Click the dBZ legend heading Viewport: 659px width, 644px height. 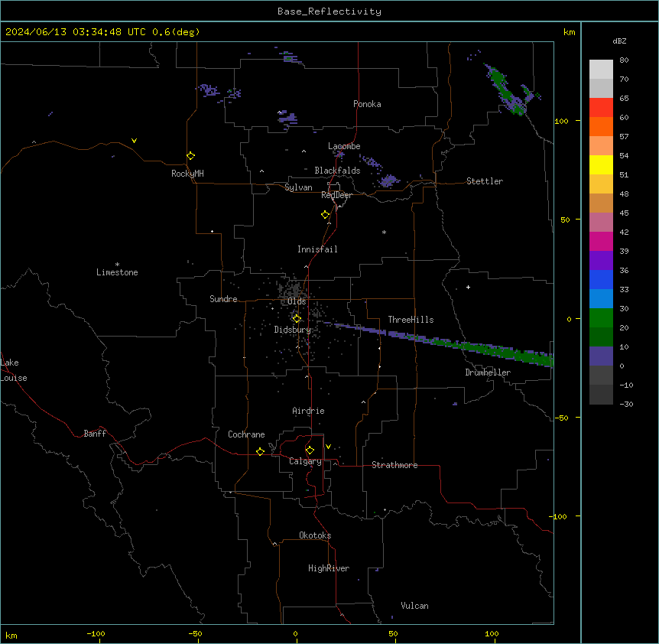point(619,41)
